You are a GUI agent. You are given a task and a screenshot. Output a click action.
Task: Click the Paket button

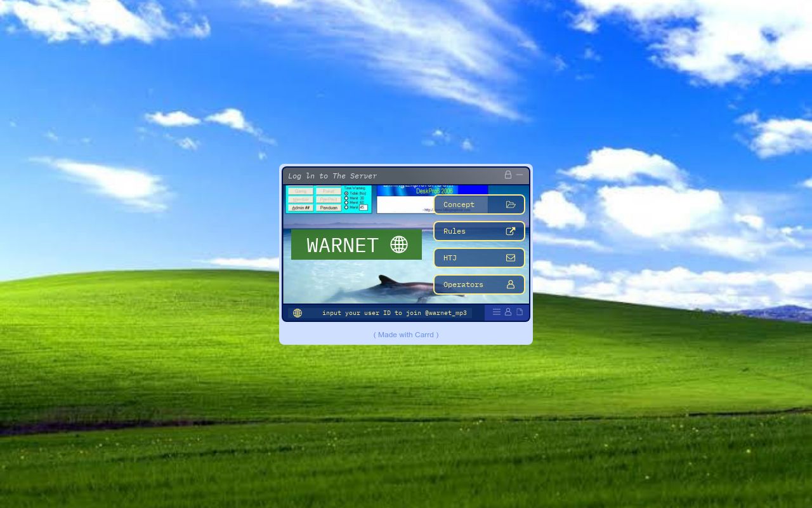click(x=329, y=190)
